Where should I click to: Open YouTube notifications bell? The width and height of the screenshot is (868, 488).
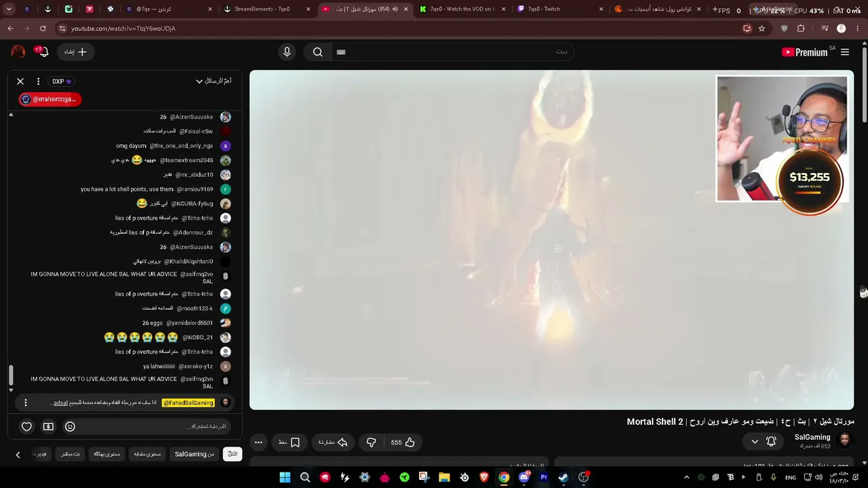pos(43,52)
